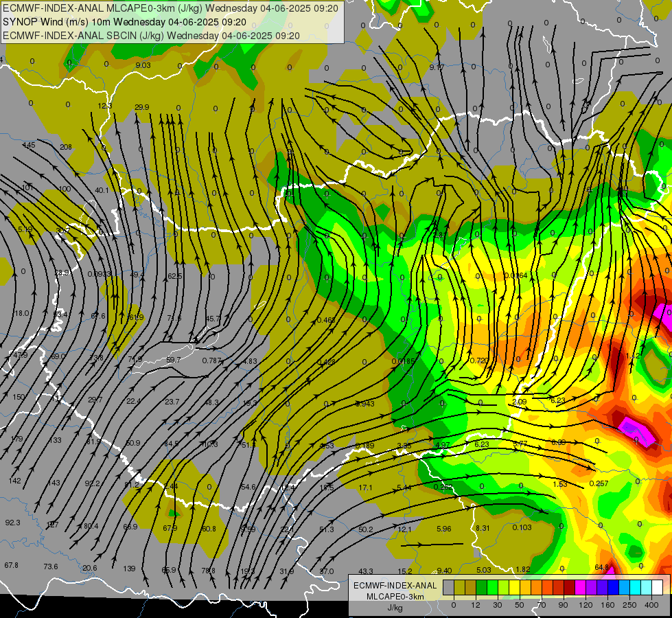Click the map value 92.3
672x618 pixels.
tap(12, 523)
